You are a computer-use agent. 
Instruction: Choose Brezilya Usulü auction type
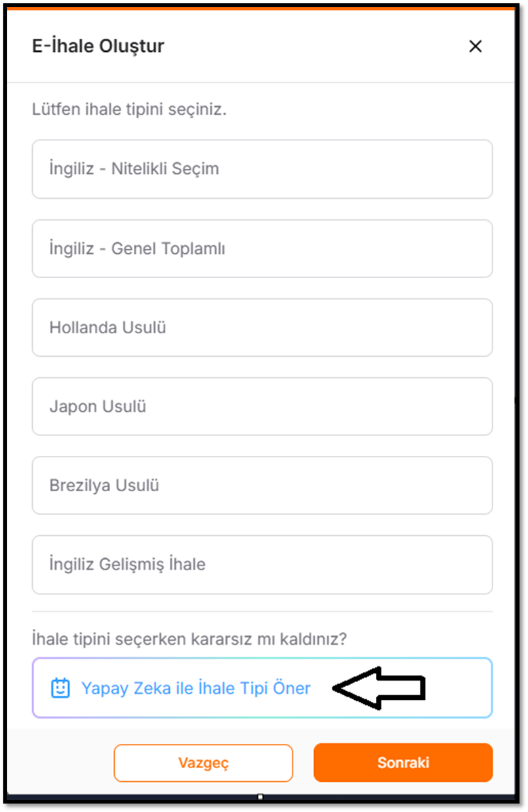click(262, 485)
